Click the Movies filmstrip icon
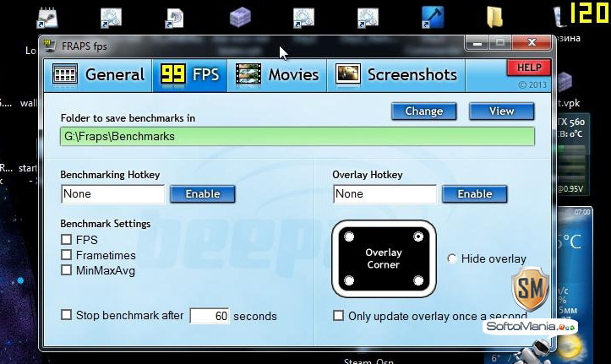 (x=248, y=74)
